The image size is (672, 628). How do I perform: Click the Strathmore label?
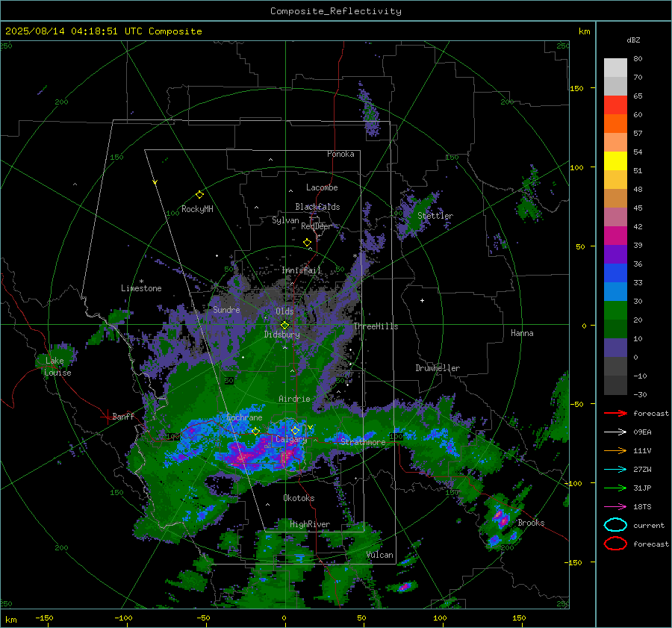coord(363,442)
